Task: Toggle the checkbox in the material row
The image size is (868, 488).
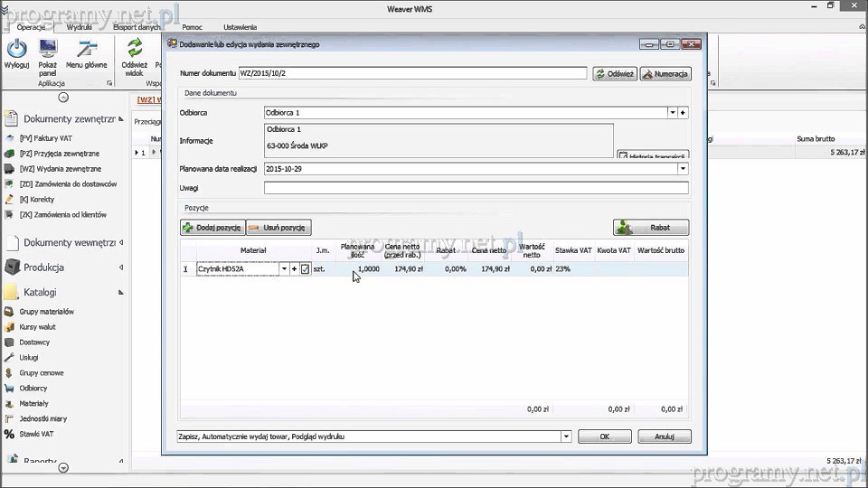Action: pyautogui.click(x=306, y=269)
